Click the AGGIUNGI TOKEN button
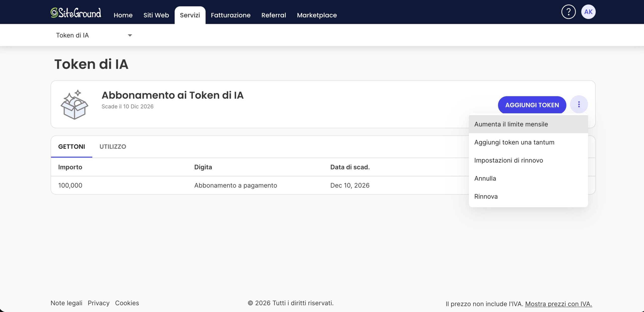Image resolution: width=644 pixels, height=312 pixels. coord(532,105)
